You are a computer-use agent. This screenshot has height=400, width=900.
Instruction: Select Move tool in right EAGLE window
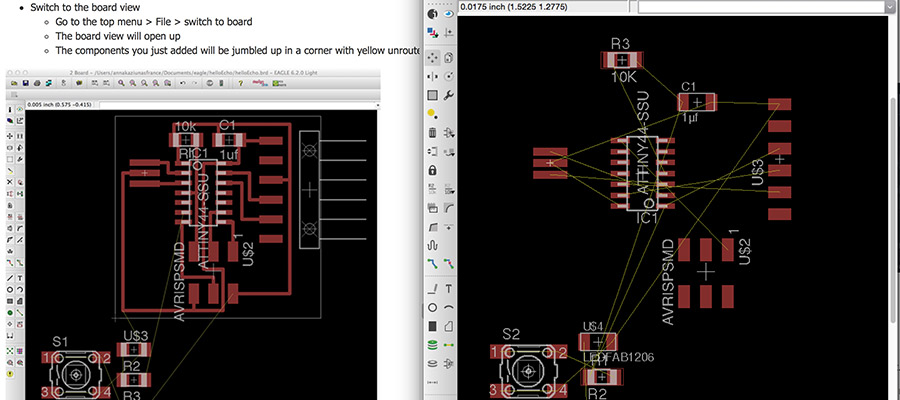(433, 57)
